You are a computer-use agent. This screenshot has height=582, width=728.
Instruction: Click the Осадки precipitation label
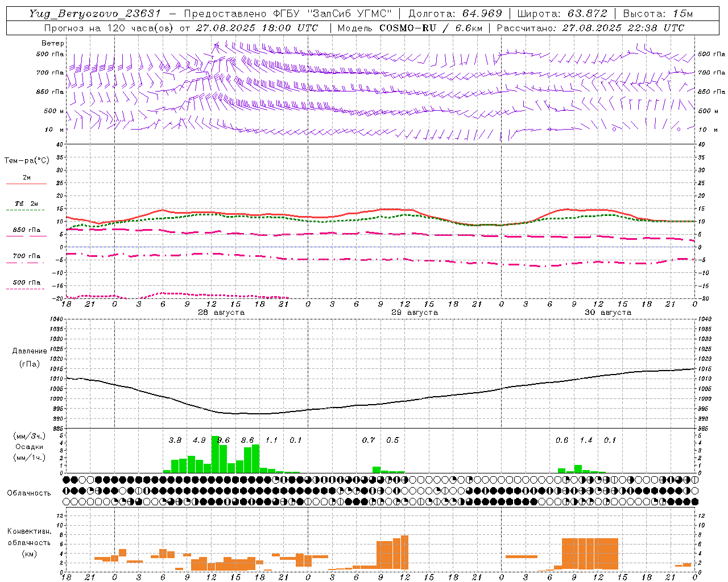(x=29, y=447)
